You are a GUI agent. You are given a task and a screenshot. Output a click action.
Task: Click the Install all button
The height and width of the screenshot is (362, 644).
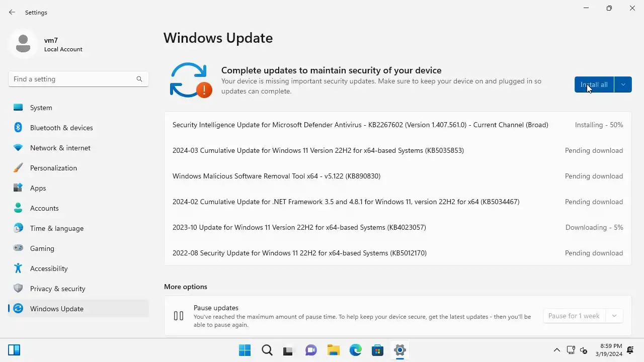coord(594,84)
